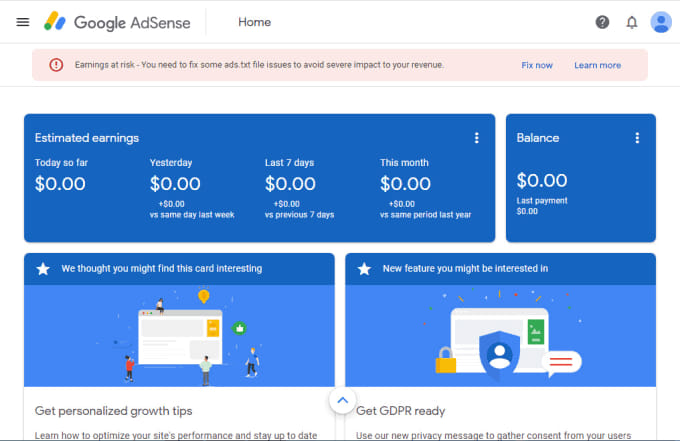Click 'vs same period last year' text
Image resolution: width=680 pixels, height=441 pixels.
[x=425, y=215]
